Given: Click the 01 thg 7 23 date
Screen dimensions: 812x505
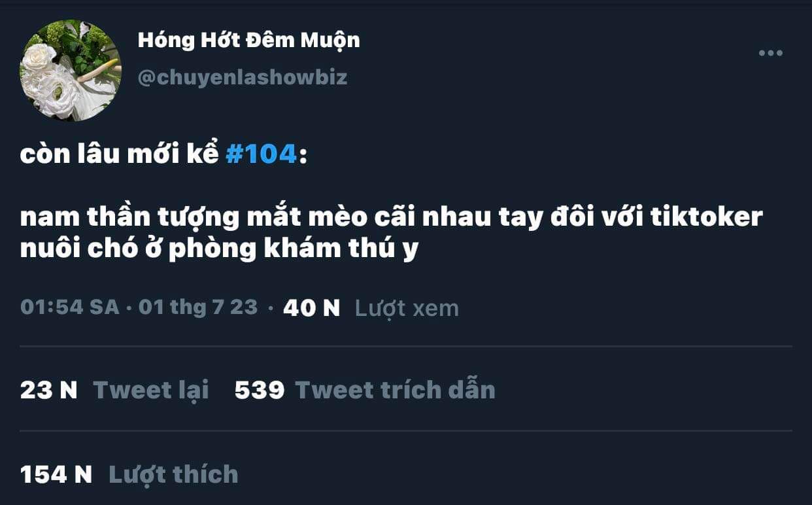Looking at the screenshot, I should [x=198, y=307].
